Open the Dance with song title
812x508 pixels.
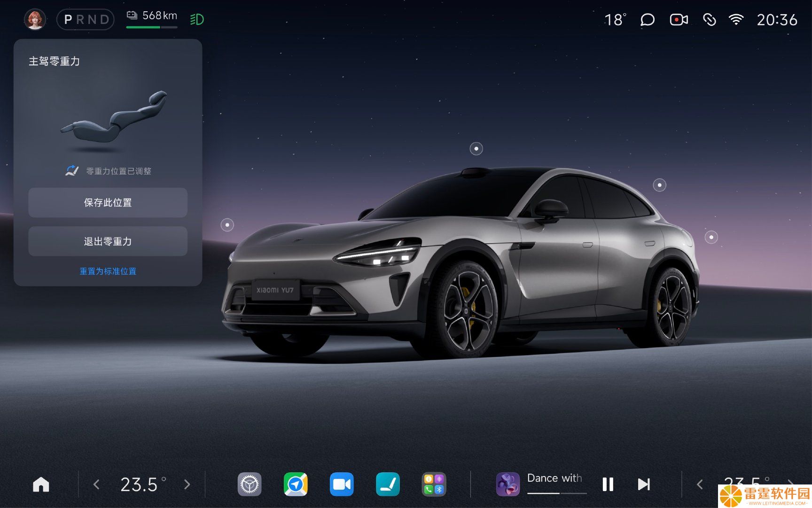coord(554,478)
